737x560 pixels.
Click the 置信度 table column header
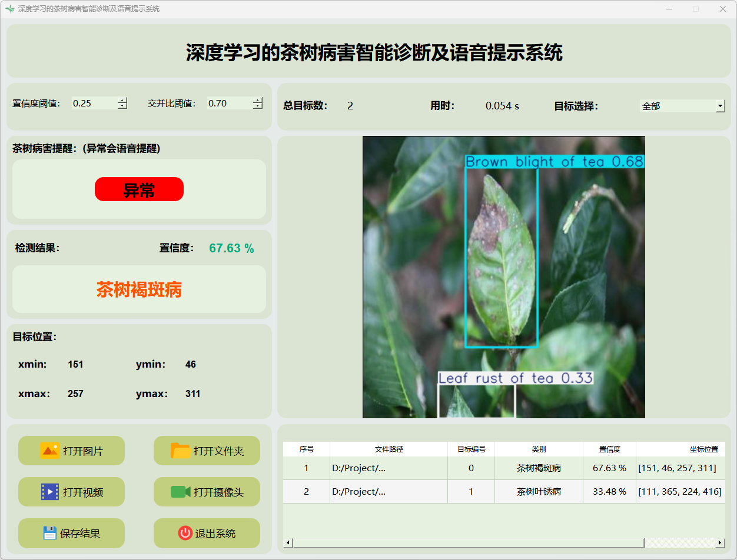pos(609,449)
